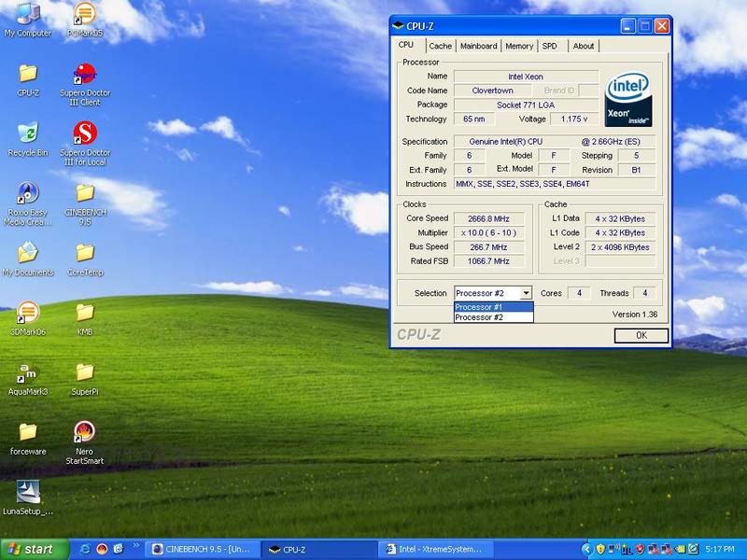Image resolution: width=747 pixels, height=560 pixels.
Task: Switch to CINEBENCH 9.5 taskbar window
Action: pos(203,550)
